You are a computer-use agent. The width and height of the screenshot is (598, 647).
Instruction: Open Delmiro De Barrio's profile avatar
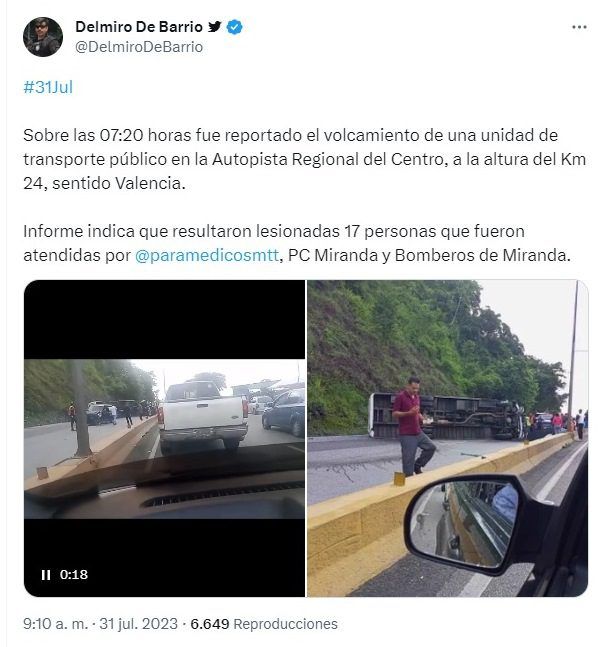43,37
